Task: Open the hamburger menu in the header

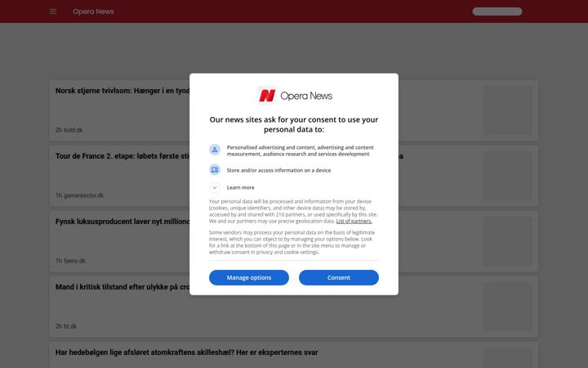Action: 53,11
